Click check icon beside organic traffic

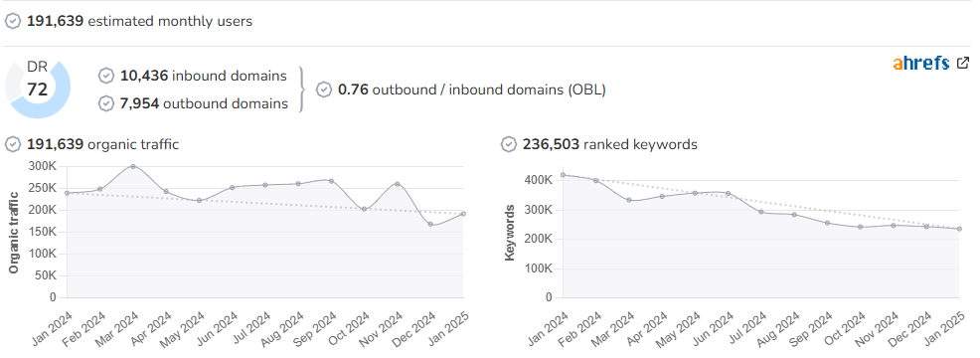click(13, 144)
